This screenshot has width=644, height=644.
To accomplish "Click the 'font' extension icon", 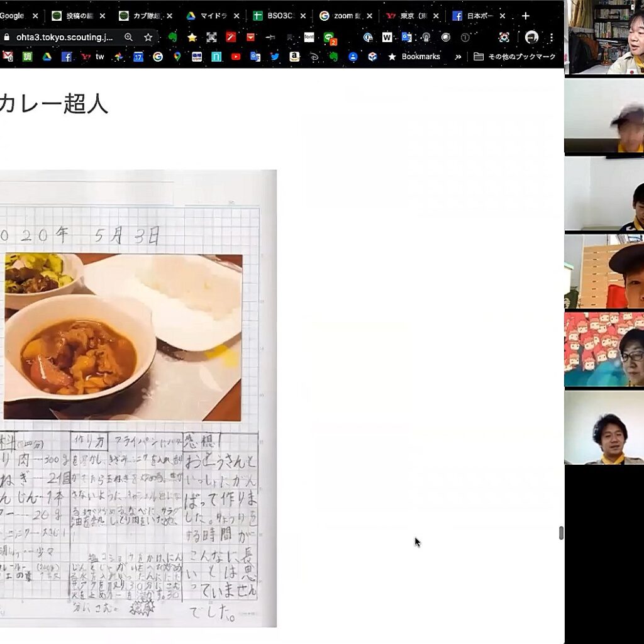I will tap(309, 37).
